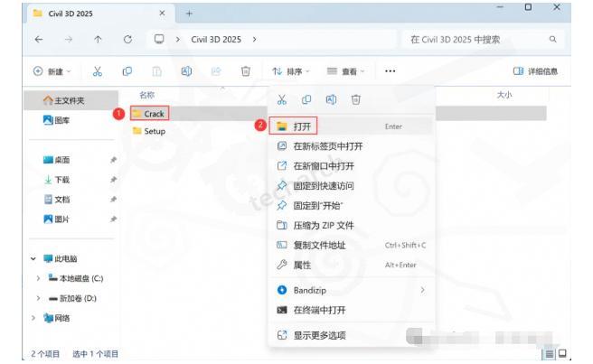The height and width of the screenshot is (364, 593).
Task: Switch to details list view in the status bar
Action: [x=549, y=354]
